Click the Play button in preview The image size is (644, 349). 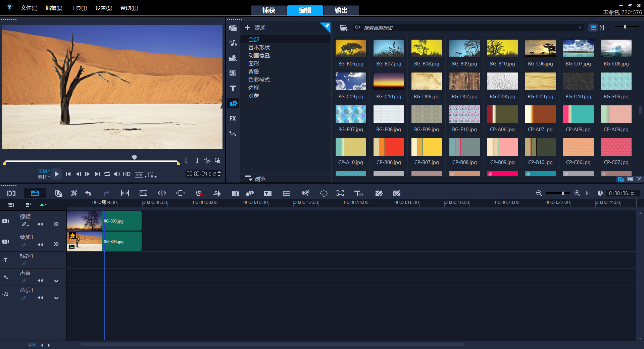point(57,174)
